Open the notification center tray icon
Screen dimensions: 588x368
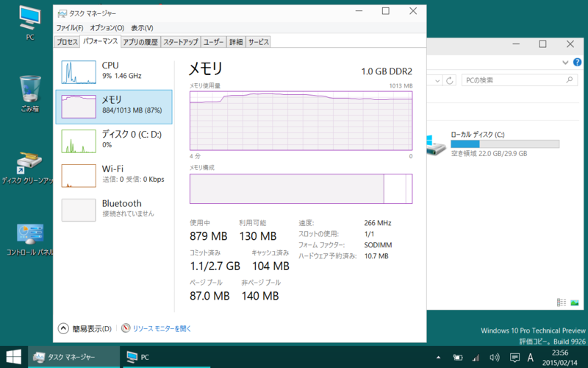pos(514,358)
